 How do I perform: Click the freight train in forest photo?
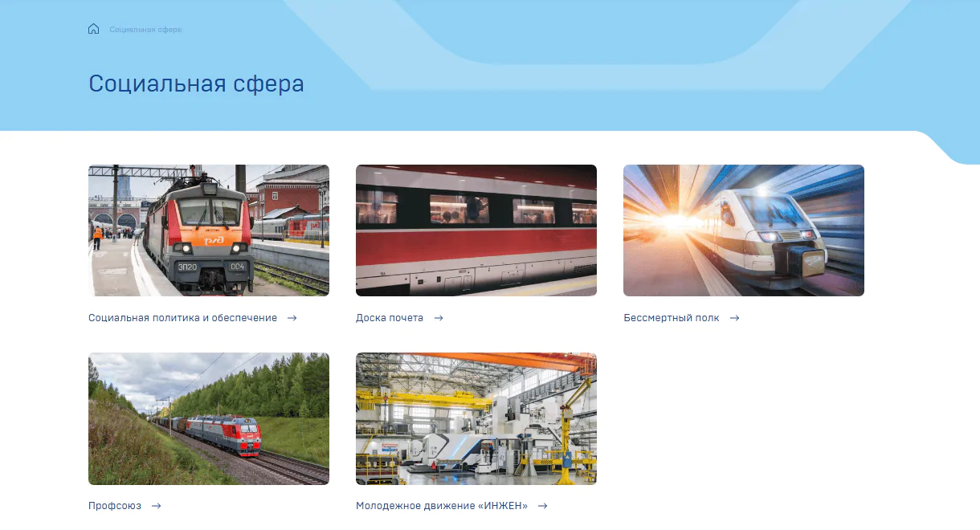pos(209,418)
